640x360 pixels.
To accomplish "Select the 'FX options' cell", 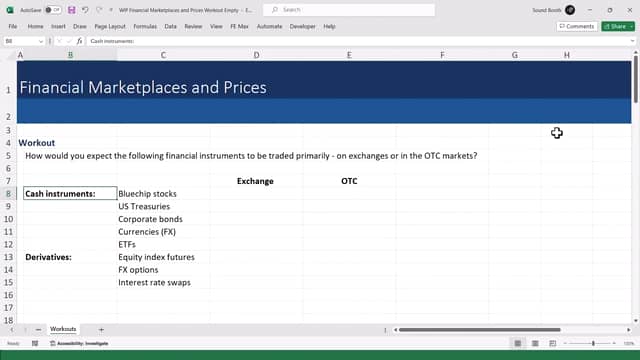I will click(x=163, y=270).
